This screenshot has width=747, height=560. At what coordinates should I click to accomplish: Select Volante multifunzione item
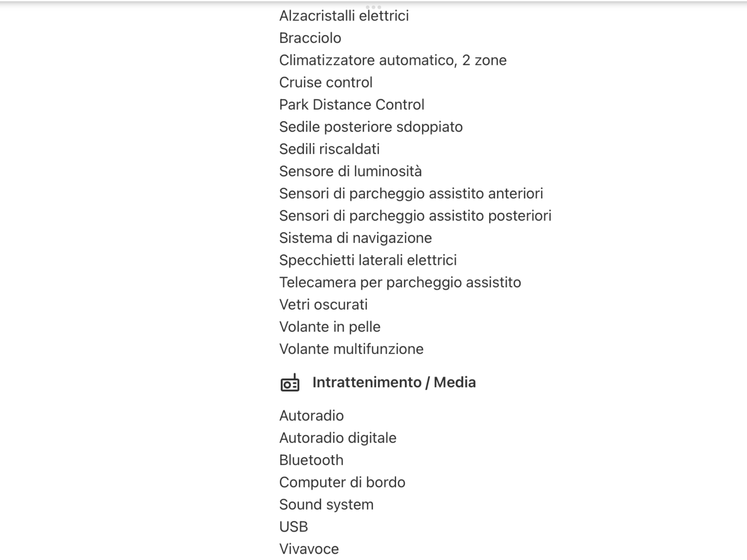point(351,349)
